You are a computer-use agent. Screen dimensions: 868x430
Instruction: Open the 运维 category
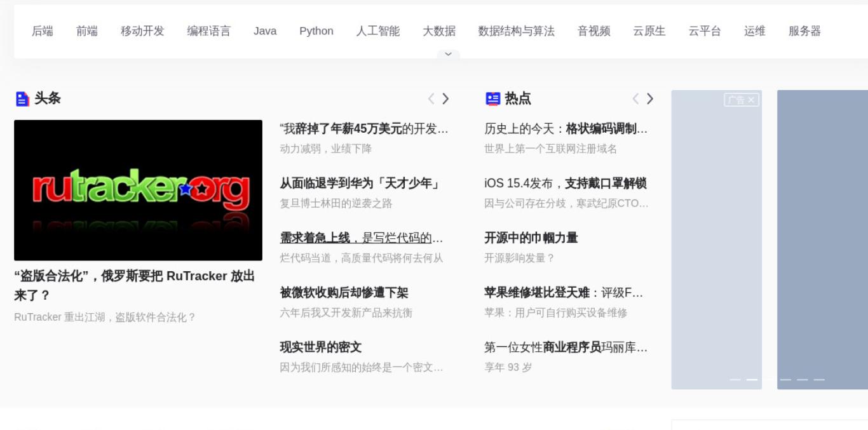[x=755, y=31]
